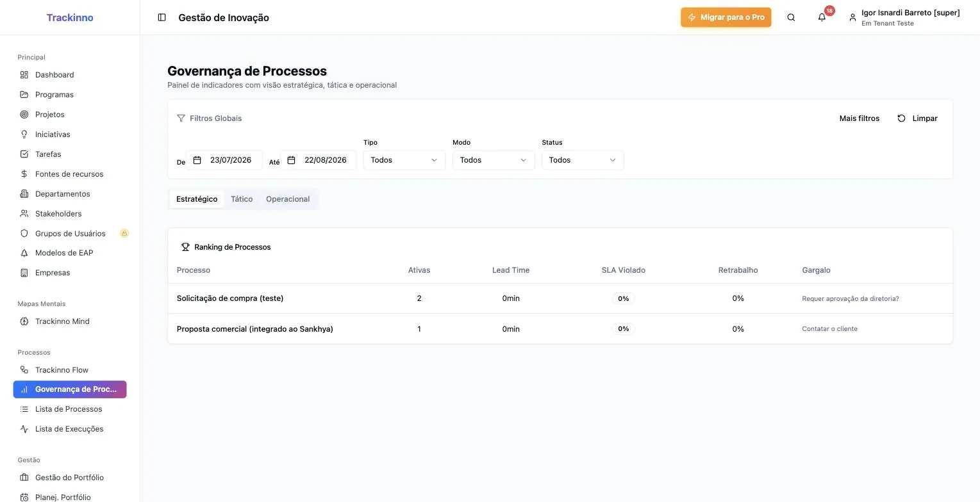Click the Iniciativas lightbulb icon
This screenshot has height=502, width=980.
click(24, 134)
